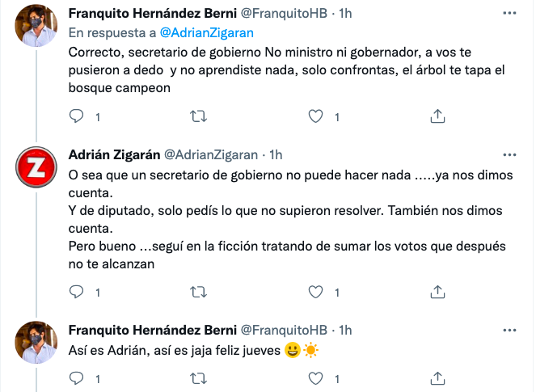Share Franquito's first tweet
Screen dimensions: 536x392
[x=437, y=117]
